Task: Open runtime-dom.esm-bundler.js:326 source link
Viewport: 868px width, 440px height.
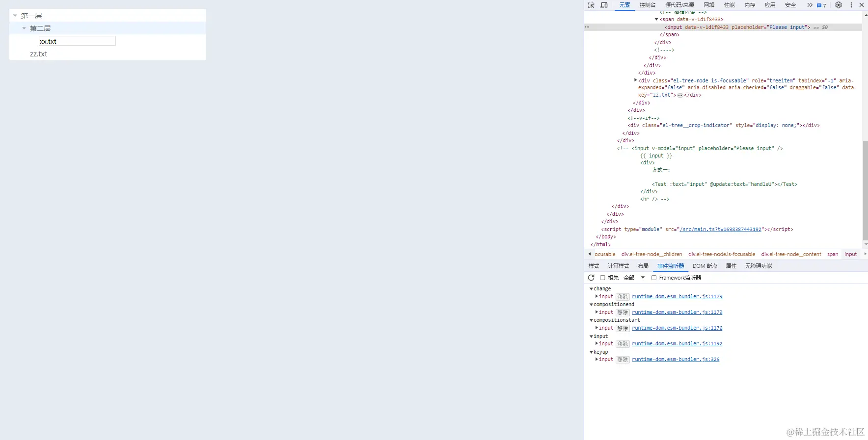Action: pyautogui.click(x=676, y=360)
